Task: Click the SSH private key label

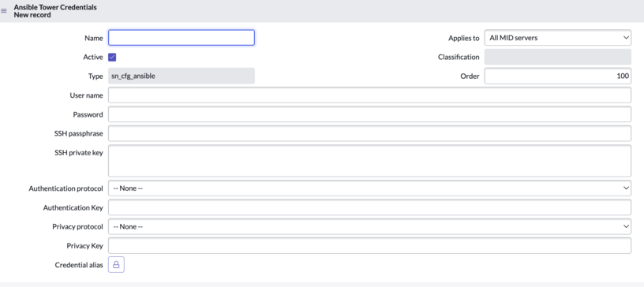Action: tap(79, 153)
